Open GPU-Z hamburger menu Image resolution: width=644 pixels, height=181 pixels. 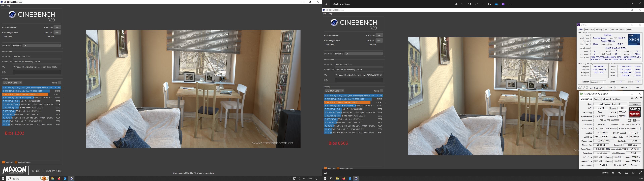click(640, 98)
